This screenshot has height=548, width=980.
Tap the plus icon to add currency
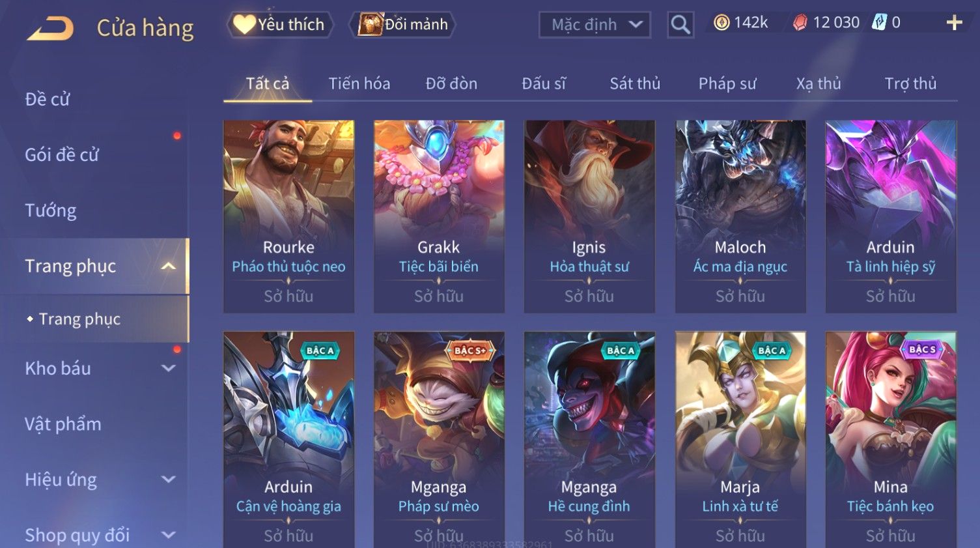click(x=954, y=23)
